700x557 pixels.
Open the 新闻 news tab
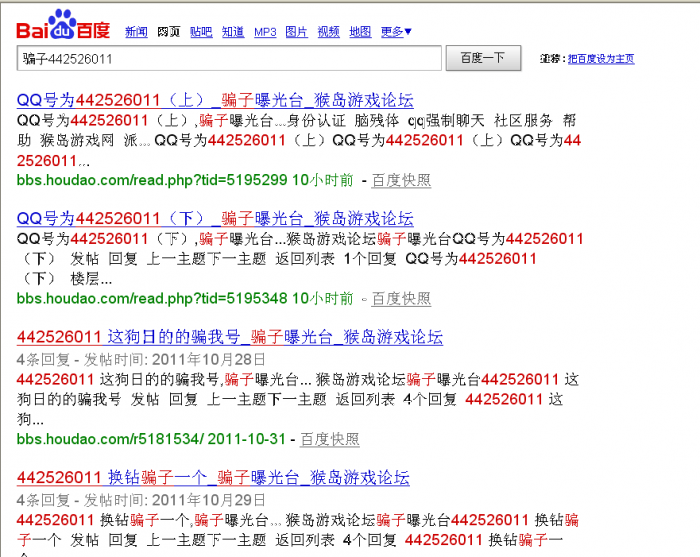136,32
